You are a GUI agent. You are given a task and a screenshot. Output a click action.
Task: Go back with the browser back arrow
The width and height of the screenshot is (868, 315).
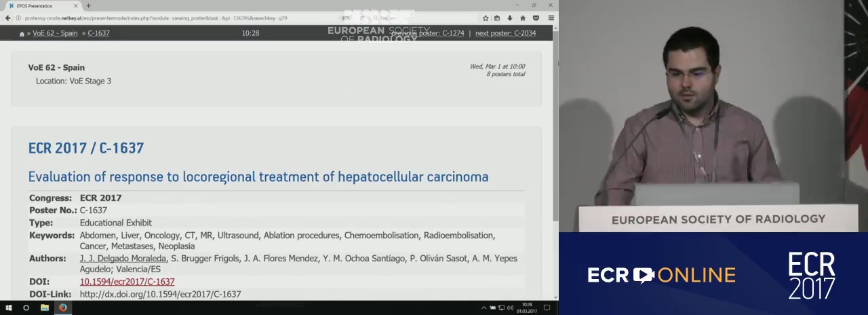tap(8, 18)
